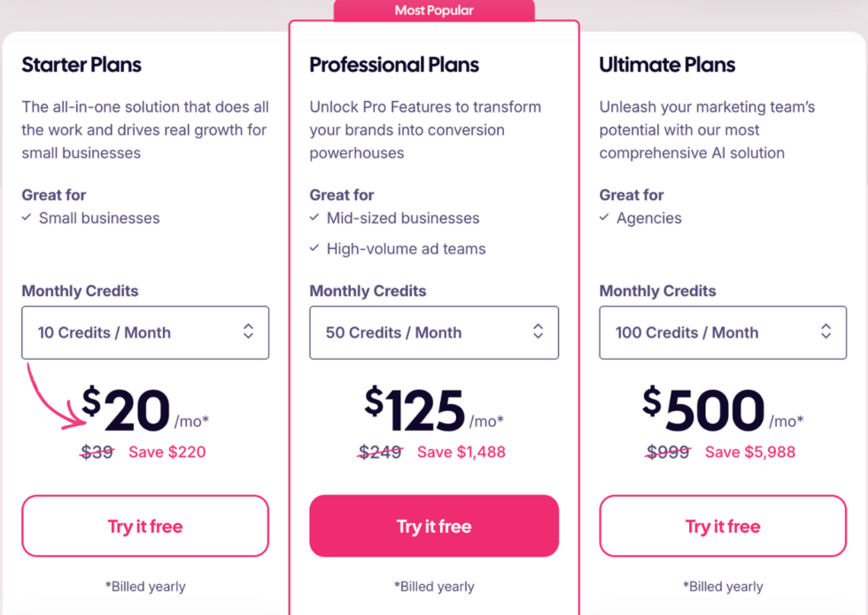Image resolution: width=868 pixels, height=615 pixels.
Task: Click Try it free under Starter Plans
Action: (145, 525)
